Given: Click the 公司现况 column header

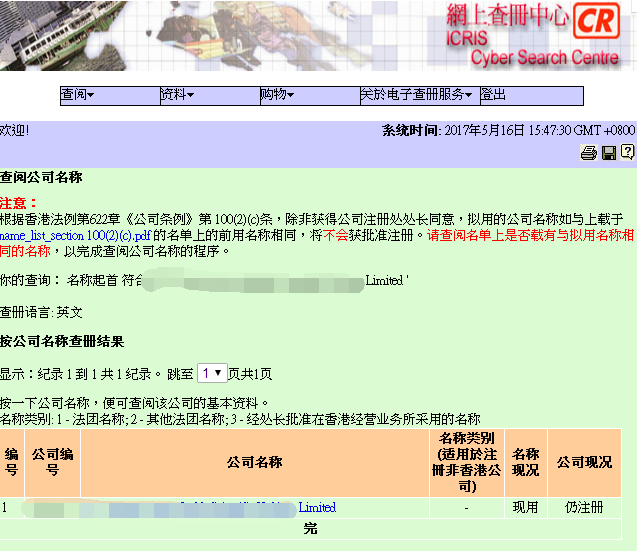Looking at the screenshot, I should pos(584,463).
